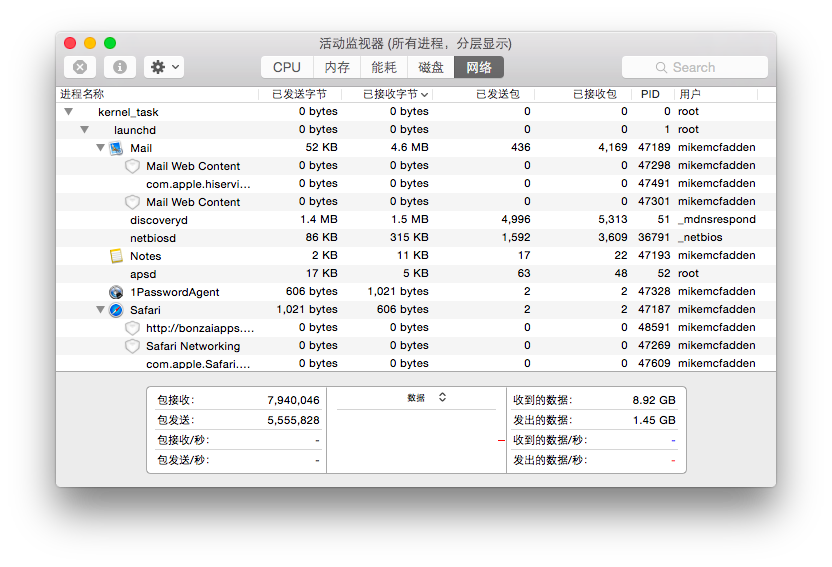Image resolution: width=832 pixels, height=567 pixels.
Task: Toggle sort on 已接收字节 column header
Action: click(387, 94)
